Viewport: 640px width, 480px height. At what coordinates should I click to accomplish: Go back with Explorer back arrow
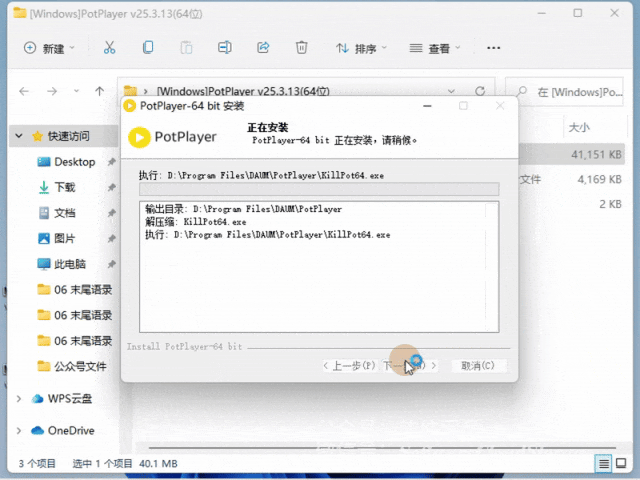coord(24,91)
